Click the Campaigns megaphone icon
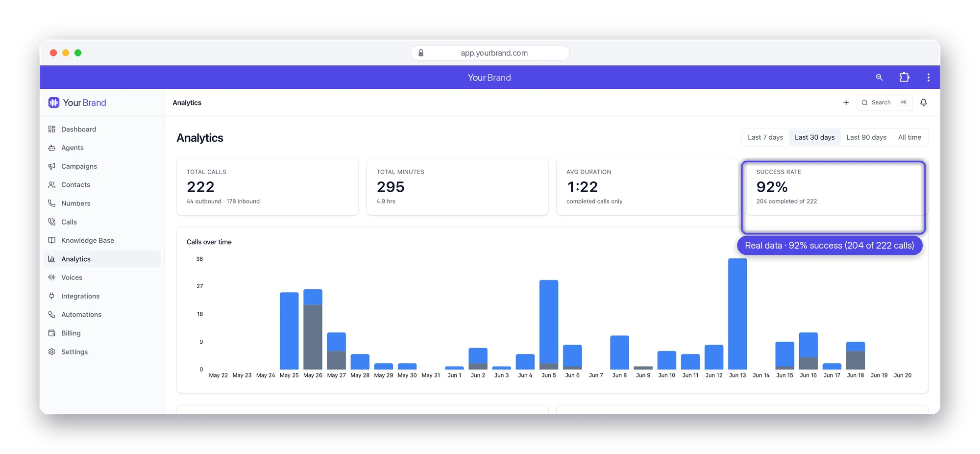The image size is (980, 454). 51,166
